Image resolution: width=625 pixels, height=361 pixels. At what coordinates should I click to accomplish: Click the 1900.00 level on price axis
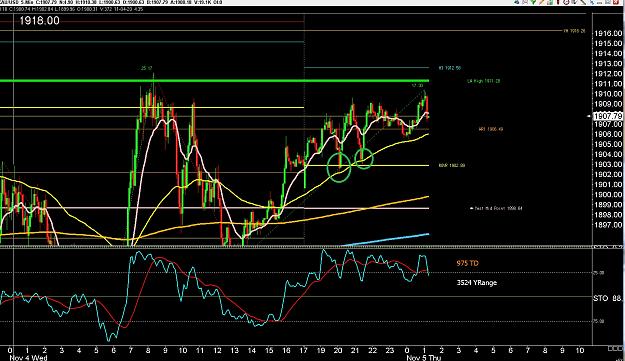(608, 195)
